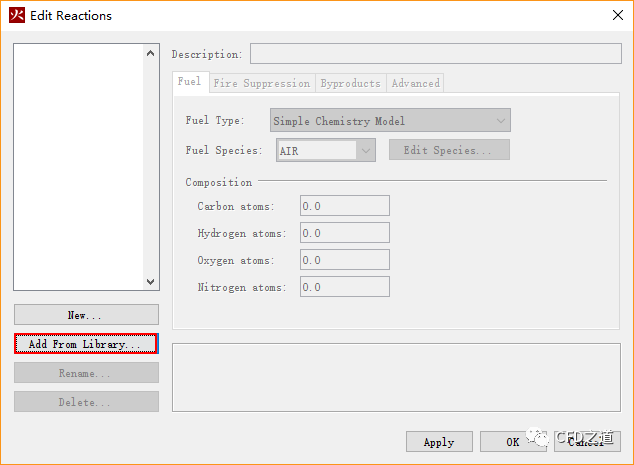Click the PyroSim app icon in title bar
The width and height of the screenshot is (634, 465).
(x=17, y=15)
